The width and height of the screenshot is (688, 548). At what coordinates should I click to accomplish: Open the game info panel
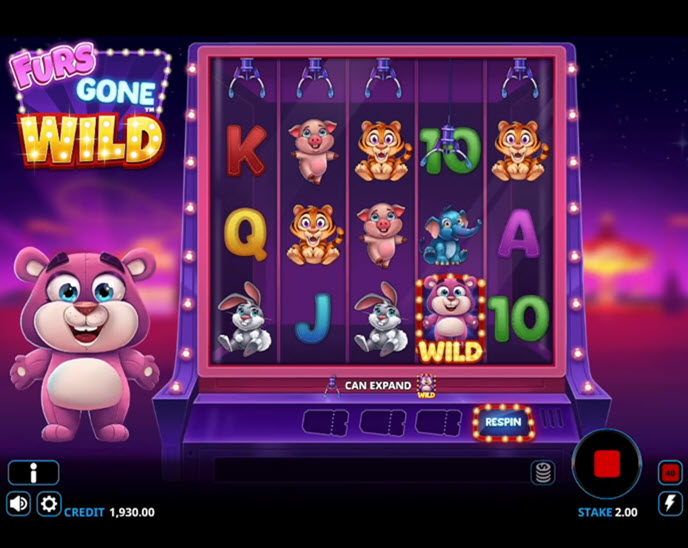(x=33, y=473)
